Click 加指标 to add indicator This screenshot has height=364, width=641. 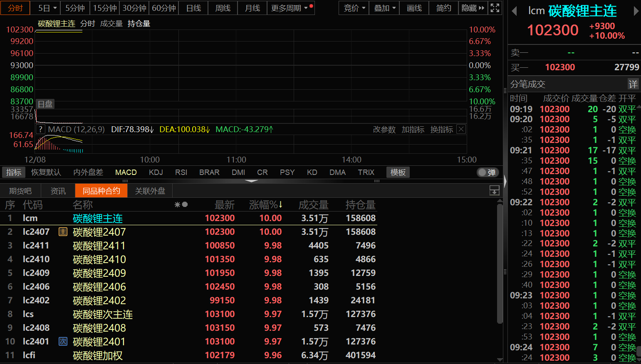(x=413, y=129)
